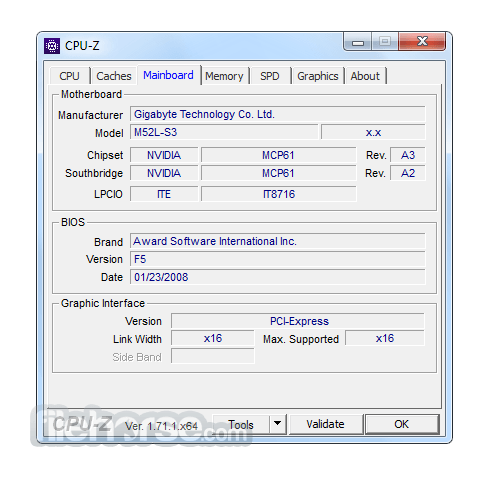Click the Ver. 1.71.1.x64 version text
Image resolution: width=483 pixels, height=477 pixels.
[x=161, y=426]
